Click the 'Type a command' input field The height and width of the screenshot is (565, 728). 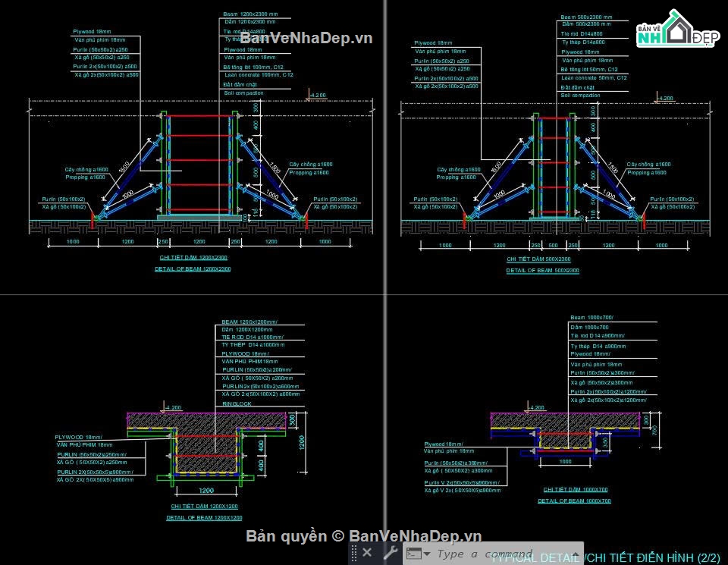point(485,554)
